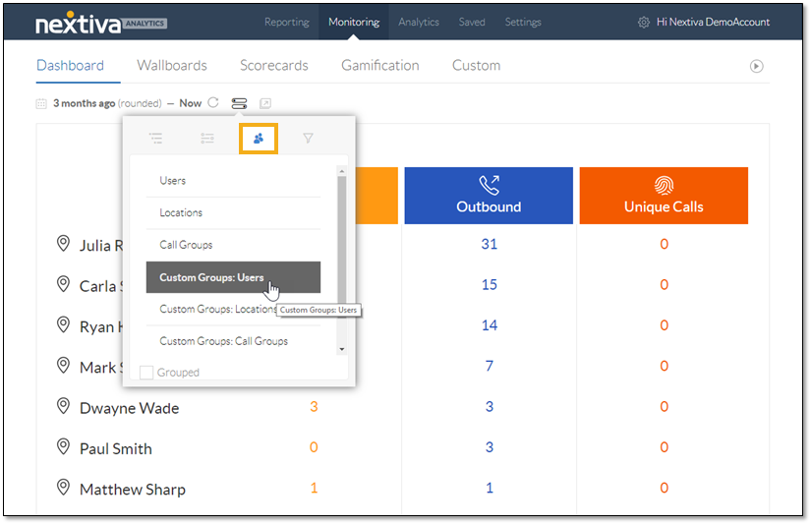This screenshot has width=812, height=525.
Task: Open the Monitoring menu
Action: [354, 23]
